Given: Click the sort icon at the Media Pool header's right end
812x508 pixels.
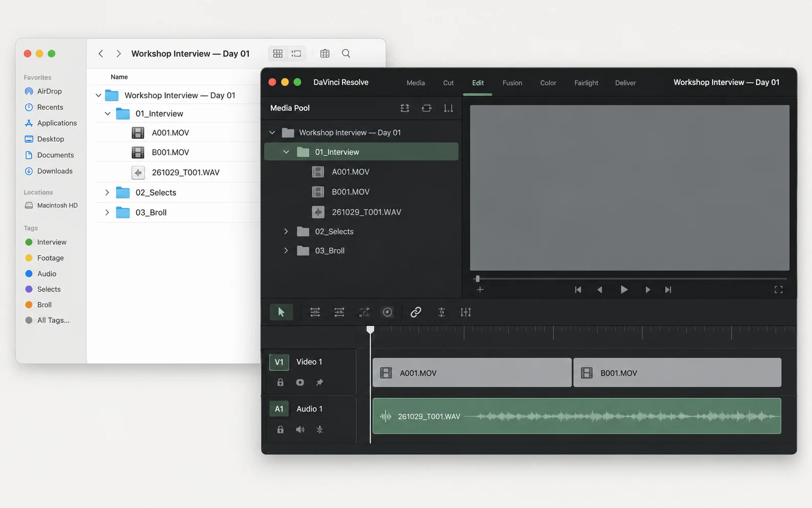Looking at the screenshot, I should (448, 108).
